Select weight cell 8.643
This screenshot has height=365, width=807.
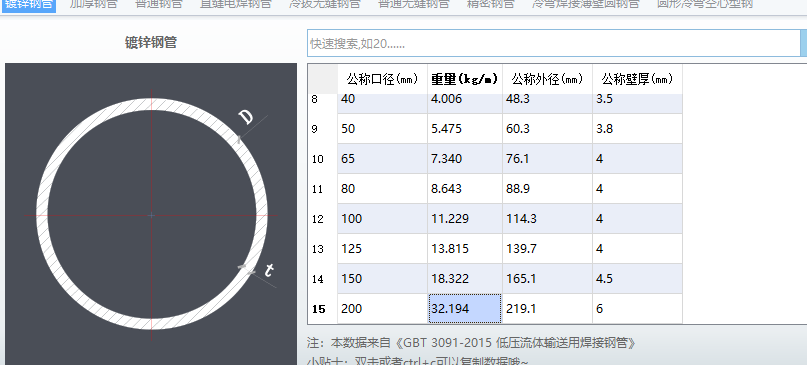click(x=465, y=189)
